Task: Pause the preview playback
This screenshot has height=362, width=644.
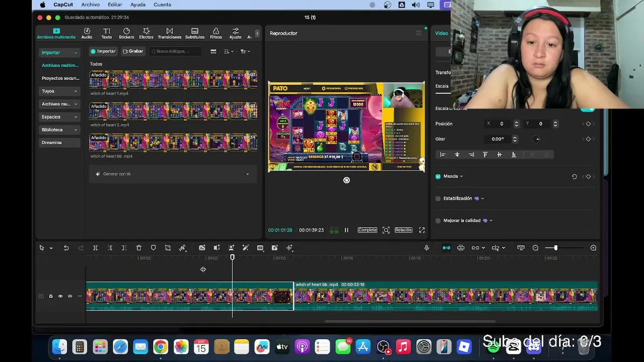Action: pyautogui.click(x=347, y=230)
